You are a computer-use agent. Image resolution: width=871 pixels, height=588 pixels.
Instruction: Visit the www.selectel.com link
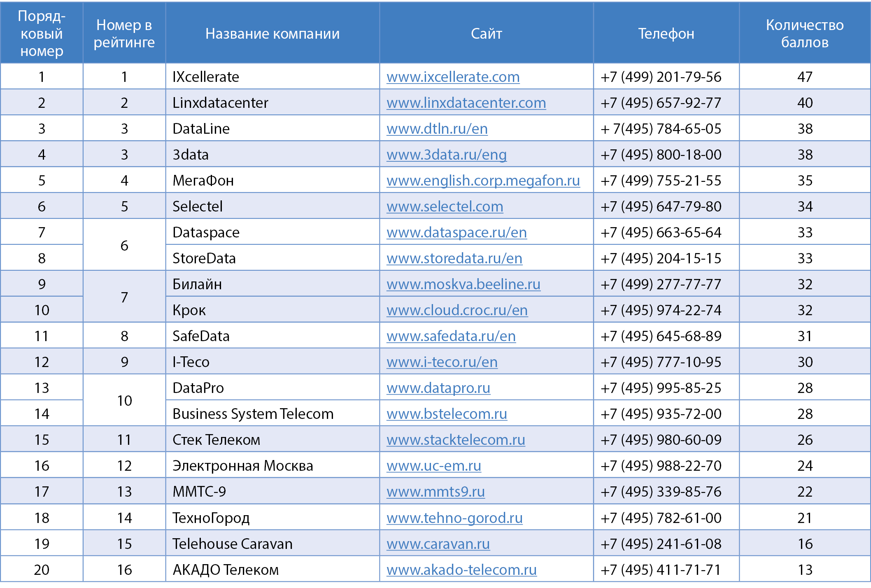(x=445, y=207)
